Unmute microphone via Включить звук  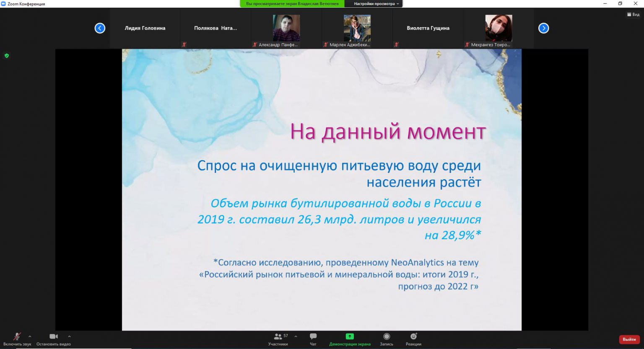point(17,339)
